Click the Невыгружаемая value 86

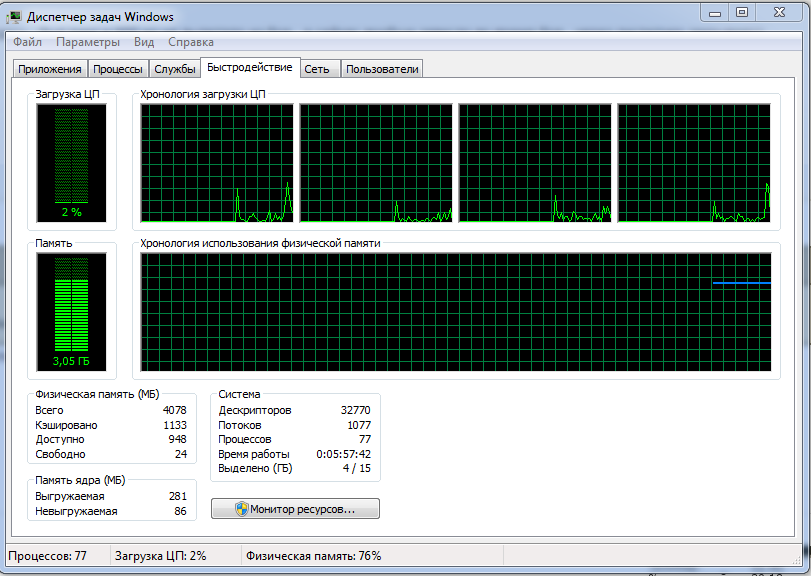coord(180,511)
